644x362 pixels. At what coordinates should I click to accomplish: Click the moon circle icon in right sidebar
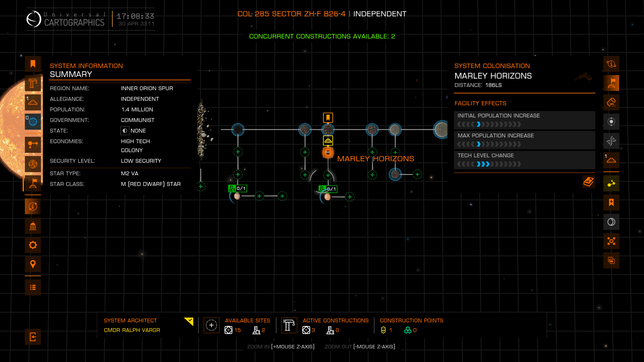611,222
